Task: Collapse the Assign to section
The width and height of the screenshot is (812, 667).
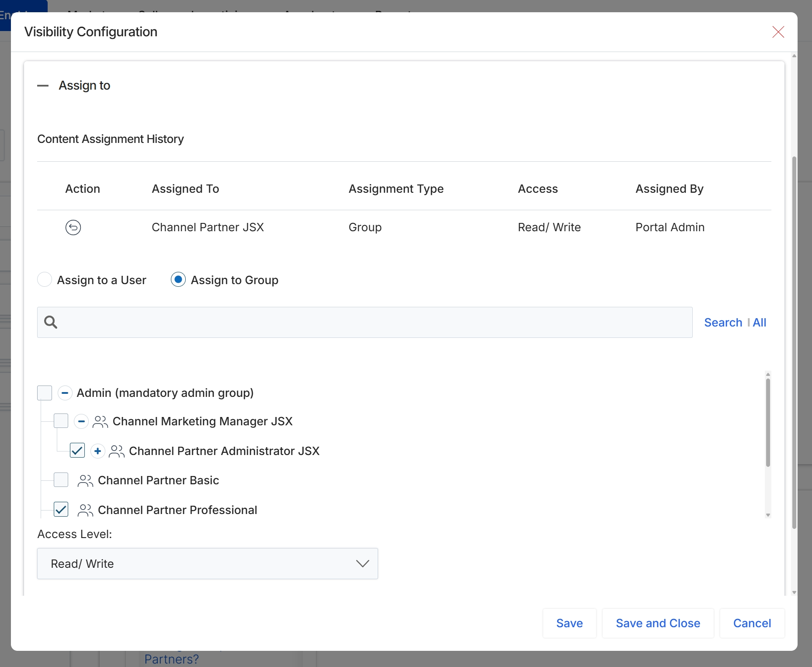Action: pos(43,86)
